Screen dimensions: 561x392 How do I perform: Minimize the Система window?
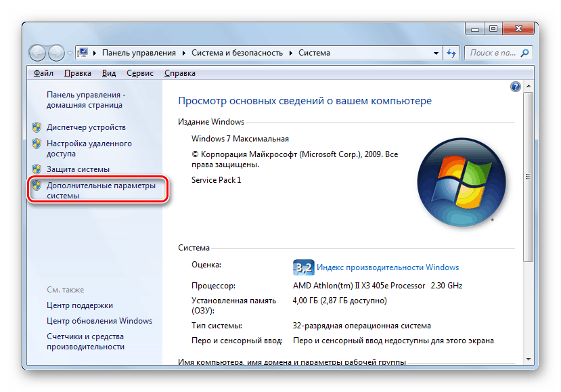tap(475, 29)
